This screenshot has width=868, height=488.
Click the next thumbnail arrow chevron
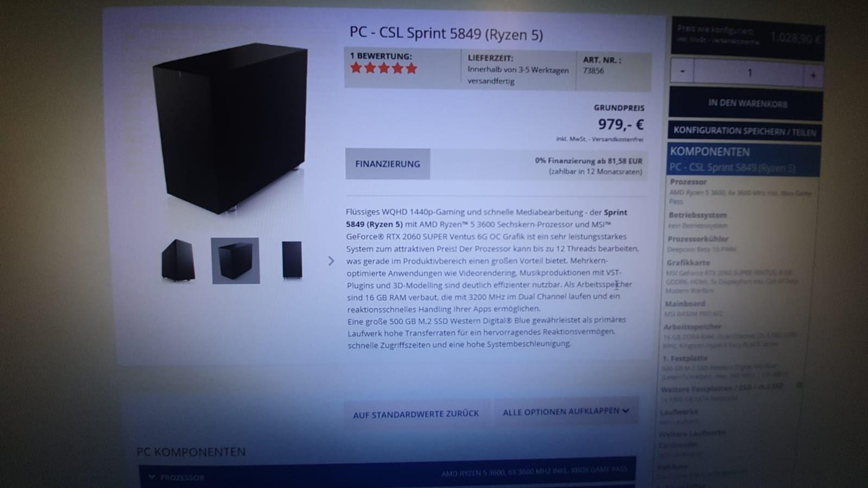coord(331,261)
